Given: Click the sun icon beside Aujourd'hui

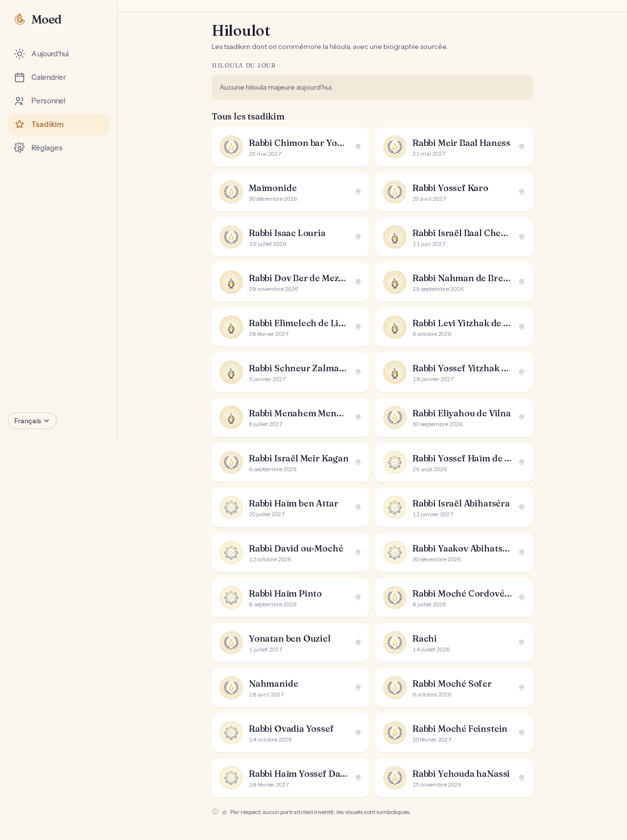Looking at the screenshot, I should [x=20, y=54].
